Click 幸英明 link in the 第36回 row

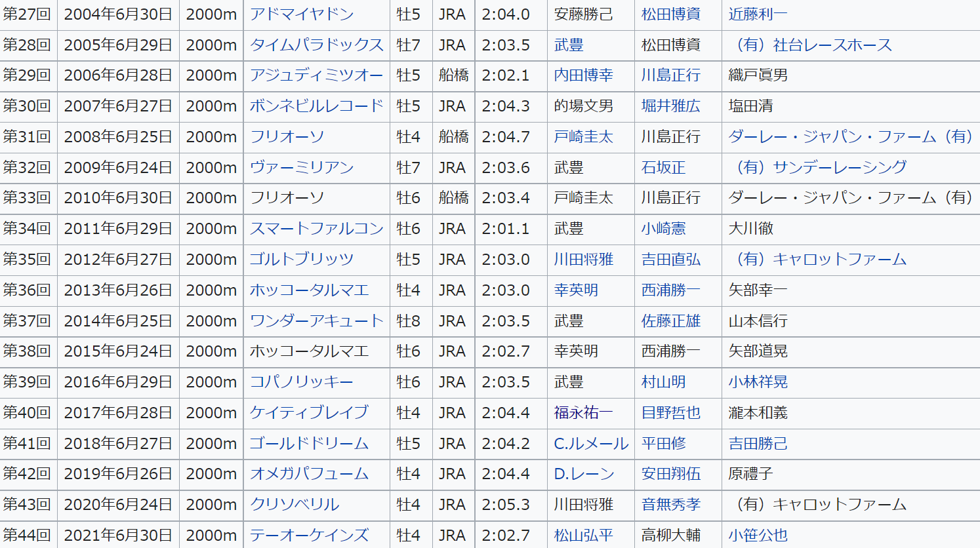tap(576, 290)
